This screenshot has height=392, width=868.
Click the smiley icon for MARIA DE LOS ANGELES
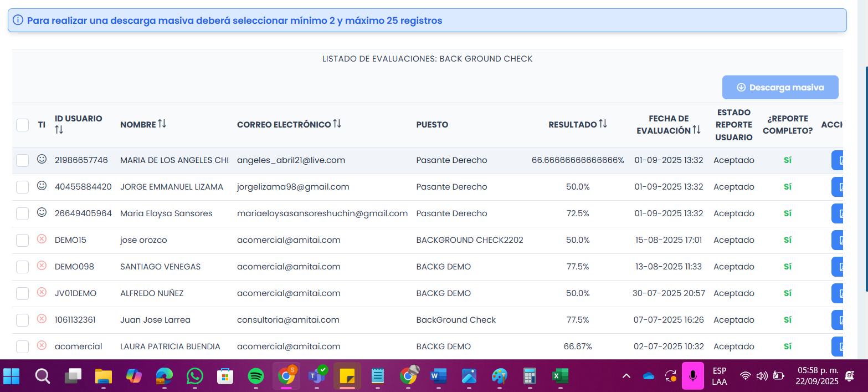click(42, 159)
